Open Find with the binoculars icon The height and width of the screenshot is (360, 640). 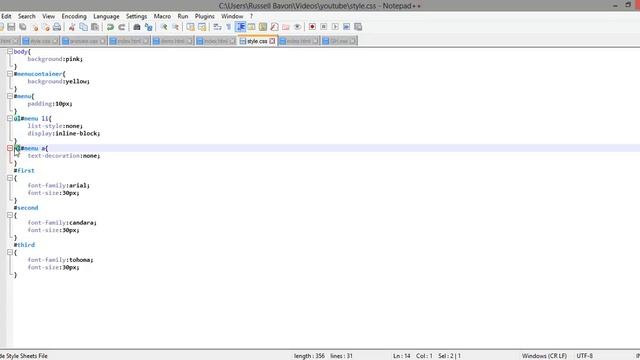coord(137,27)
